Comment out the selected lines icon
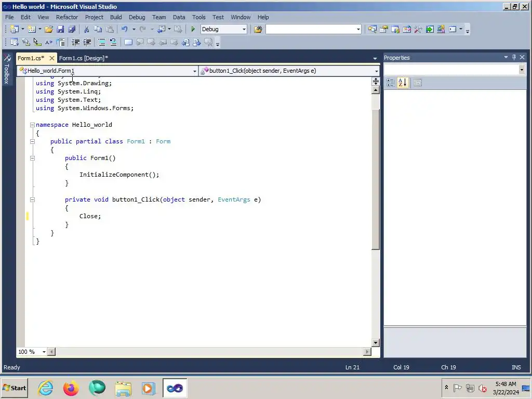This screenshot has width=532, height=399. click(102, 43)
